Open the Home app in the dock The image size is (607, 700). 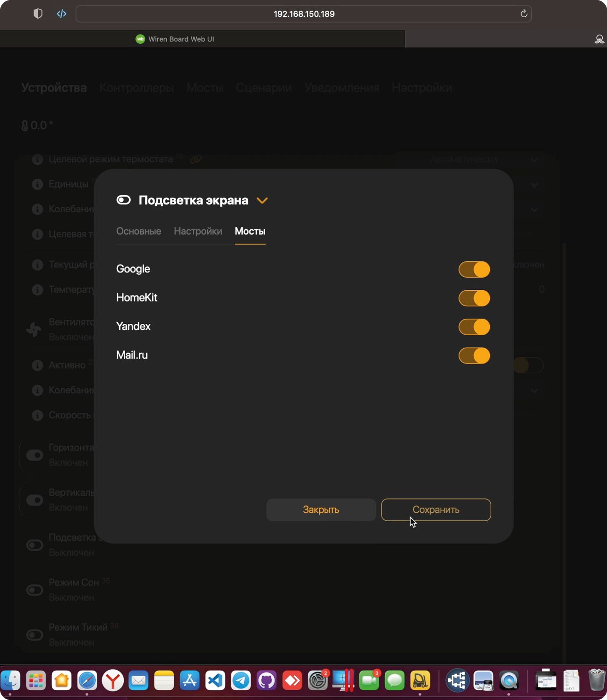pyautogui.click(x=62, y=680)
